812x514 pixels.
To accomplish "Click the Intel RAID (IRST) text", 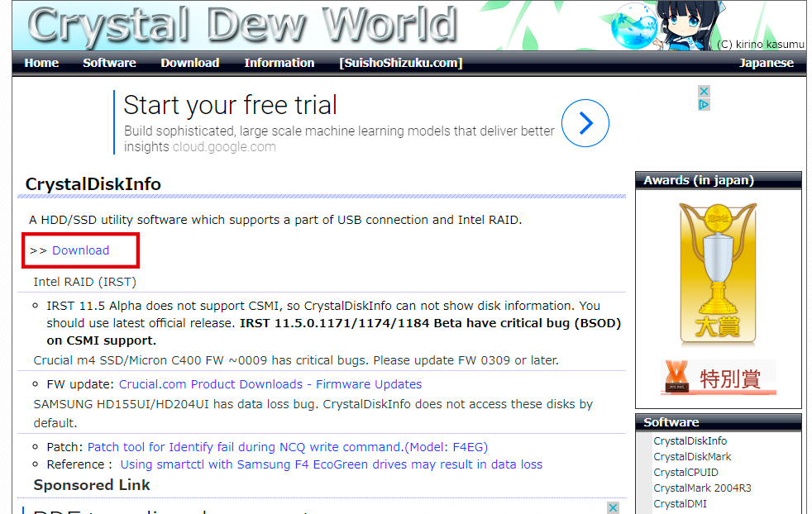I will click(x=85, y=282).
